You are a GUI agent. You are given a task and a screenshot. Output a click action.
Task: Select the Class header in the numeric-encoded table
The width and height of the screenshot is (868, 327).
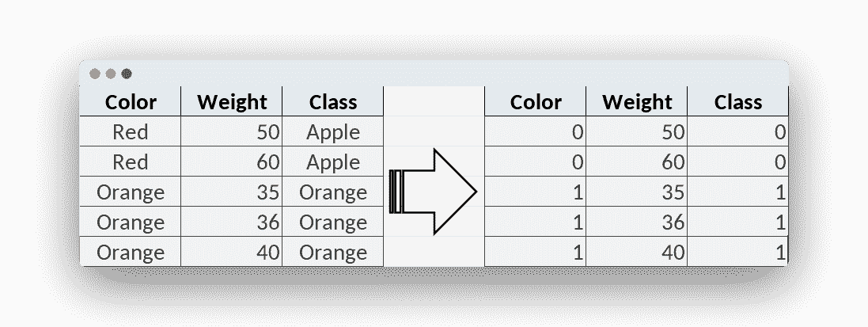[738, 102]
